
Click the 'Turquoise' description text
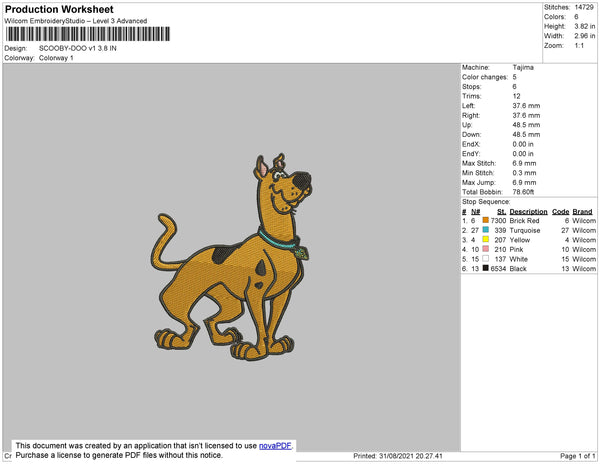[525, 230]
